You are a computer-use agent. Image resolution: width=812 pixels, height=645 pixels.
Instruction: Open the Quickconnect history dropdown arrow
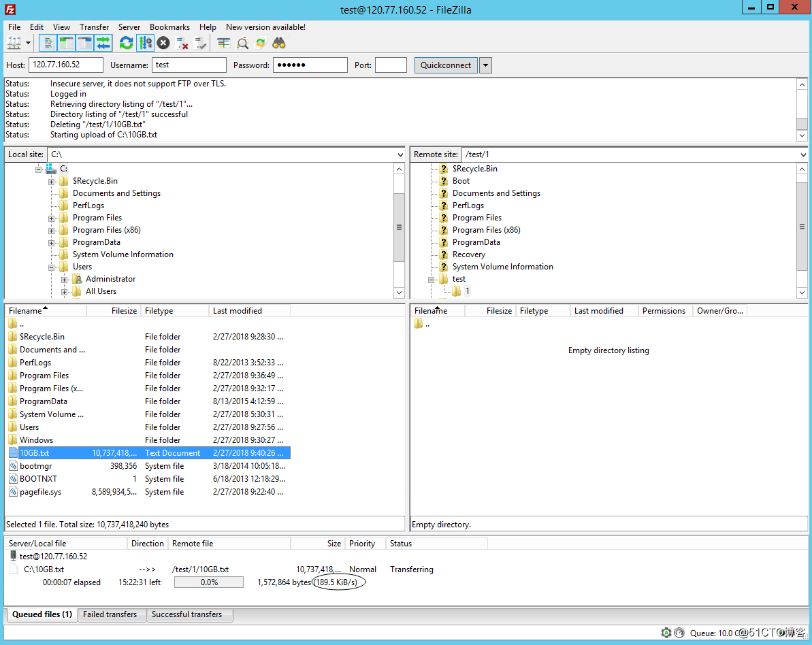point(485,65)
